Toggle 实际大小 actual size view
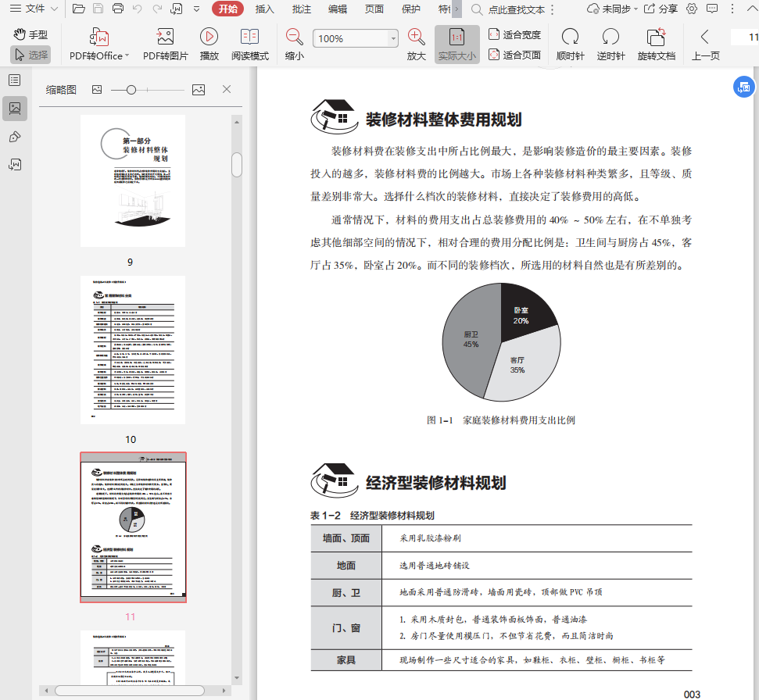 pos(457,45)
